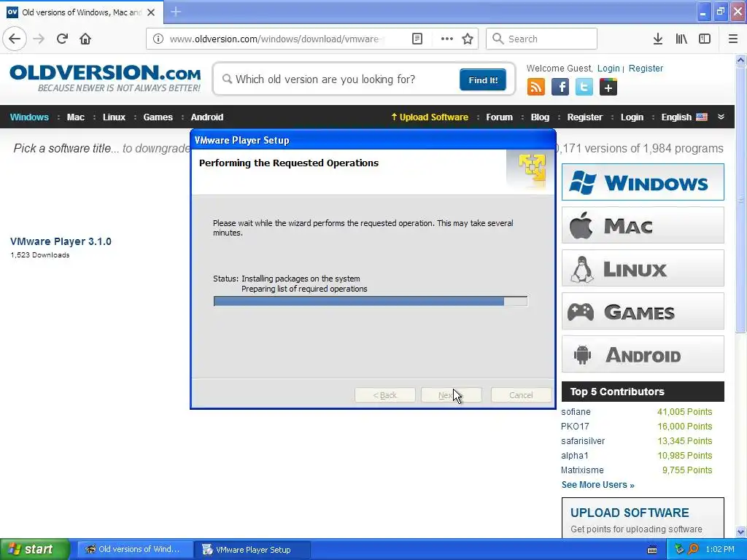This screenshot has height=560, width=747.
Task: Click the installation progress bar
Action: 370,301
